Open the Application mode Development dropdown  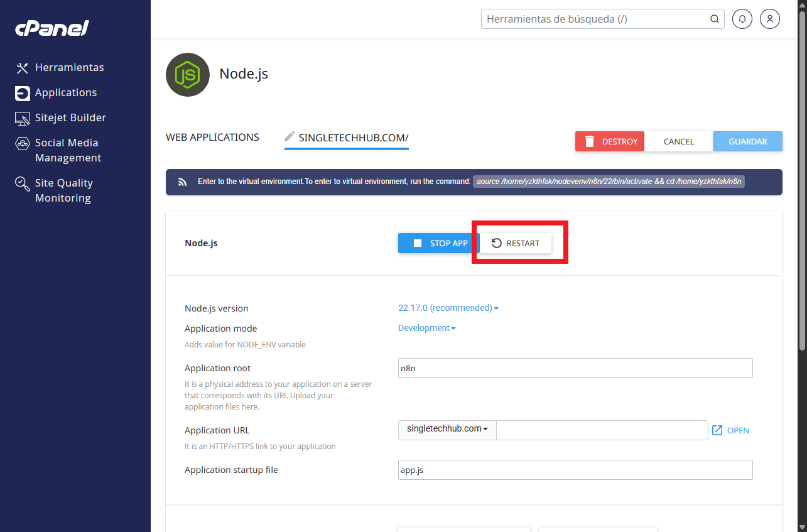[x=427, y=328]
